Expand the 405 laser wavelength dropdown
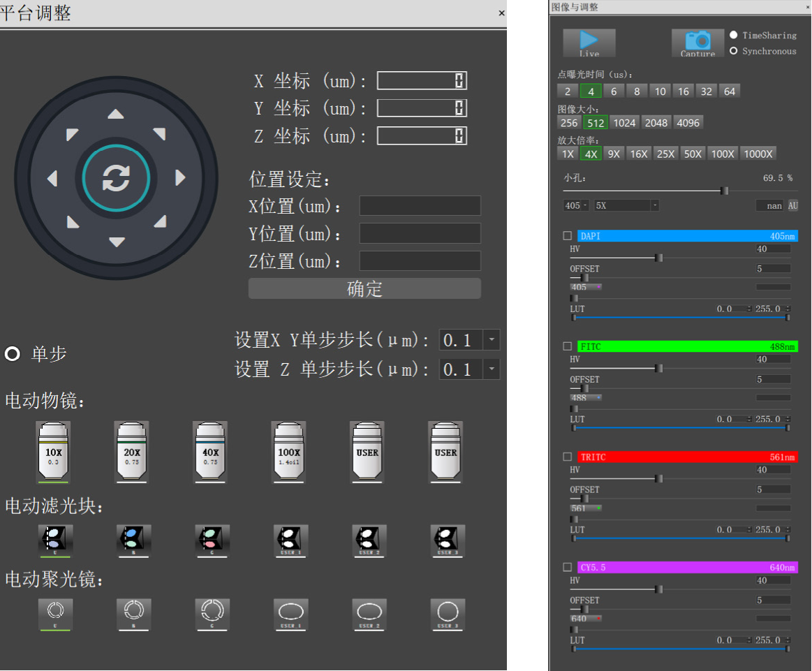This screenshot has height=671, width=812. (x=584, y=205)
